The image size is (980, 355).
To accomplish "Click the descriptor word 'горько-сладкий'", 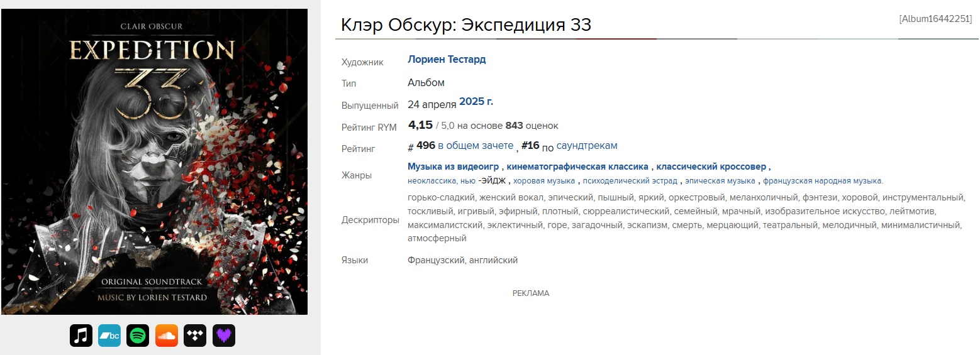I will (x=440, y=197).
